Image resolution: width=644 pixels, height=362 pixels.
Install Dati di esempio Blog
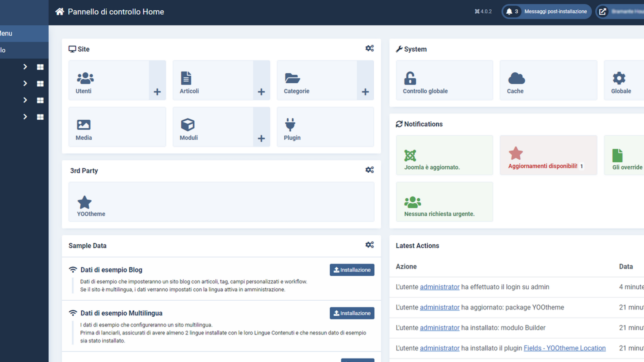(x=352, y=270)
